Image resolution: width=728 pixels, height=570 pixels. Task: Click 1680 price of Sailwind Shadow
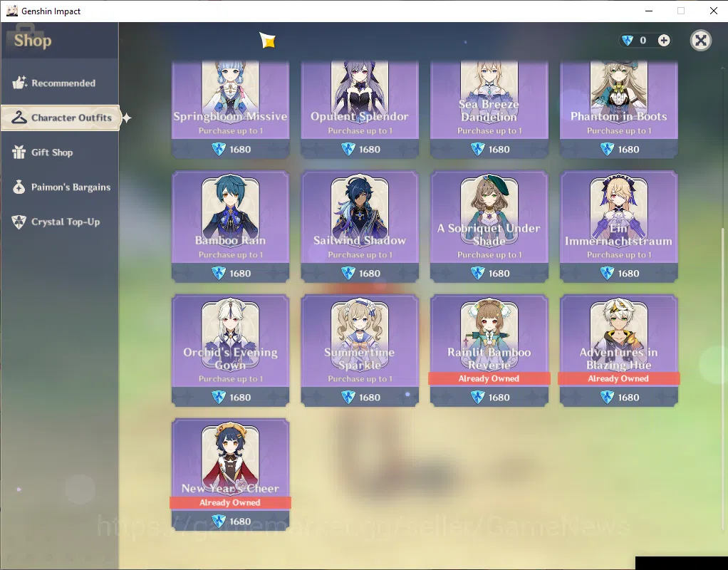(x=370, y=273)
